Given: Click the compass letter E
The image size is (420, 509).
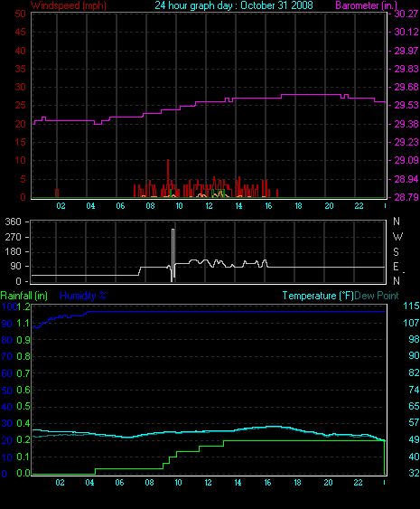Looking at the screenshot, I should [x=396, y=267].
